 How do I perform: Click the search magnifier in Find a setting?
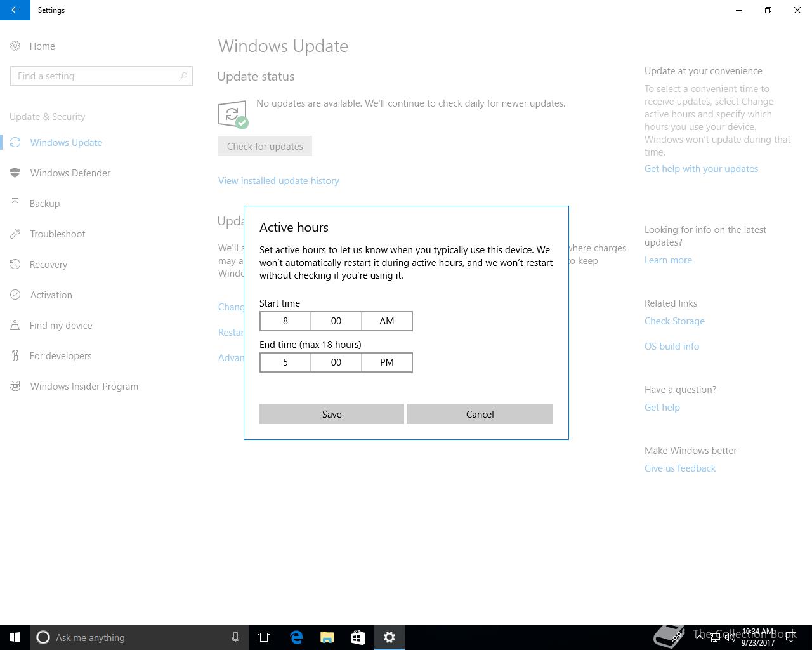[183, 76]
